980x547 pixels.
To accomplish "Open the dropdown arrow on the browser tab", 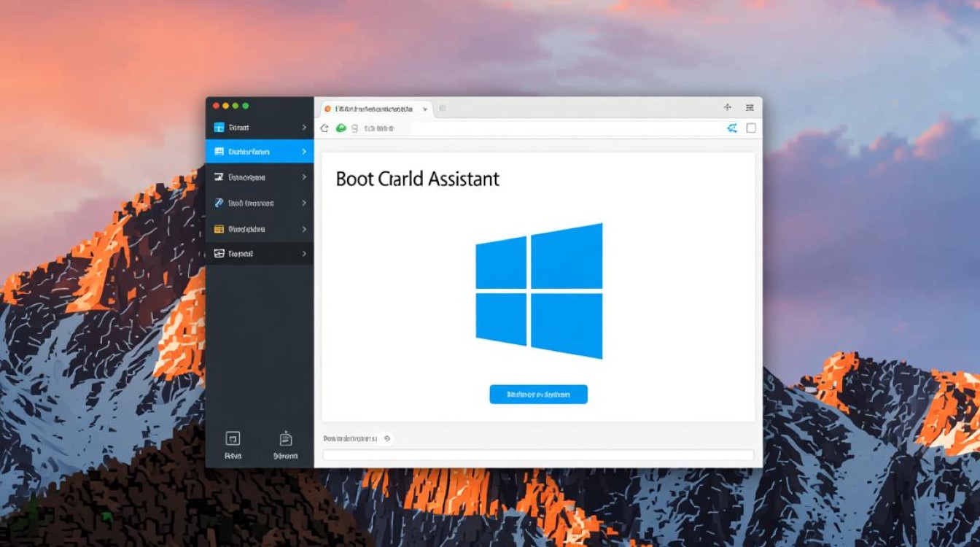I will coord(424,109).
